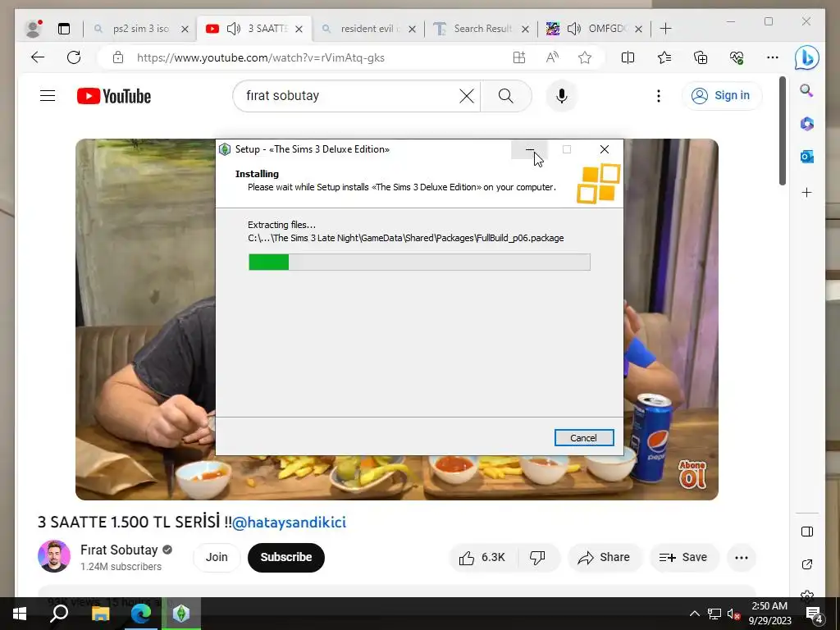840x630 pixels.
Task: Open File Explorer from taskbar
Action: pos(100,614)
